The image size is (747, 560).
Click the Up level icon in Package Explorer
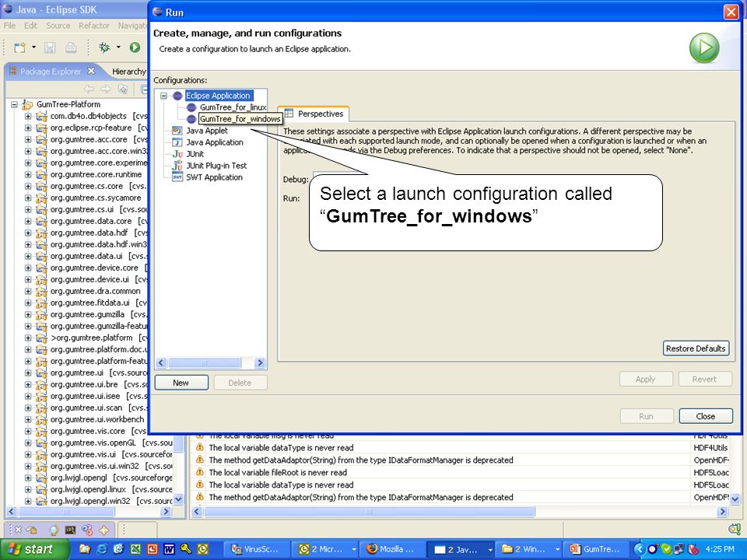(x=123, y=89)
